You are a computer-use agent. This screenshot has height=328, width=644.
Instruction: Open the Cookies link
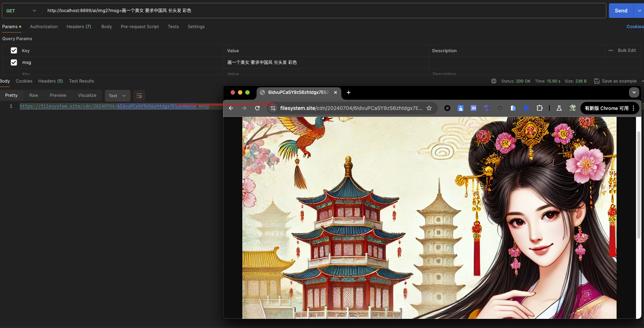tap(635, 27)
